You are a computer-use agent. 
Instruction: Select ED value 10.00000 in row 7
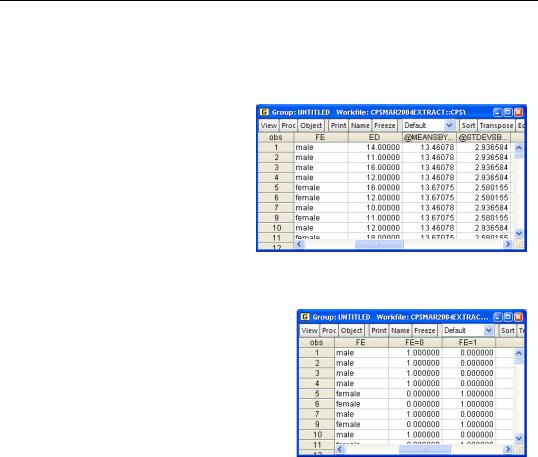(x=375, y=208)
